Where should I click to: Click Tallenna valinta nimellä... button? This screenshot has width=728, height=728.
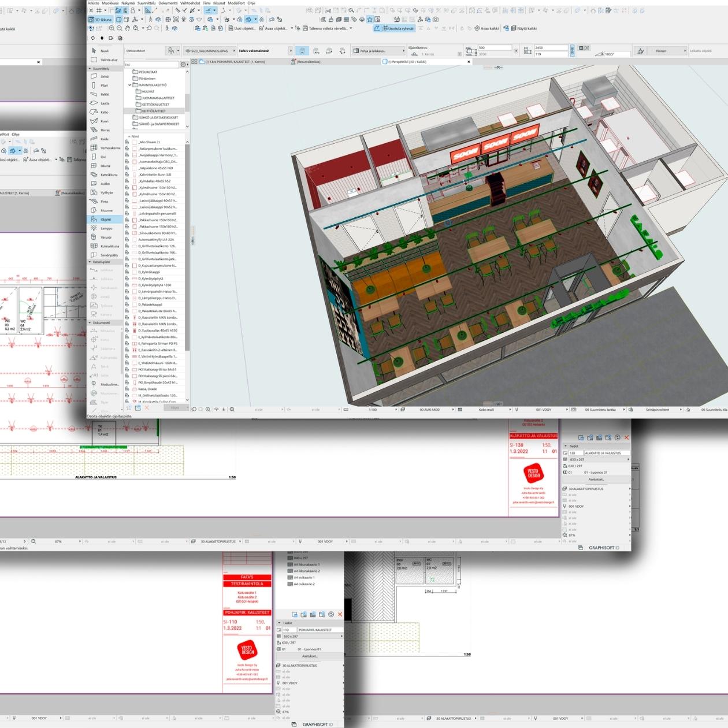click(x=325, y=28)
